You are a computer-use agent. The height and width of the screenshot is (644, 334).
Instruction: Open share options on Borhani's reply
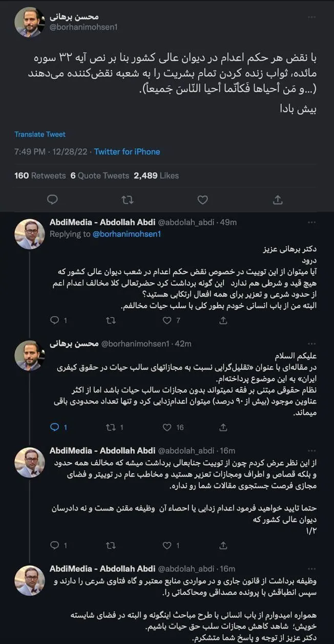click(x=222, y=427)
